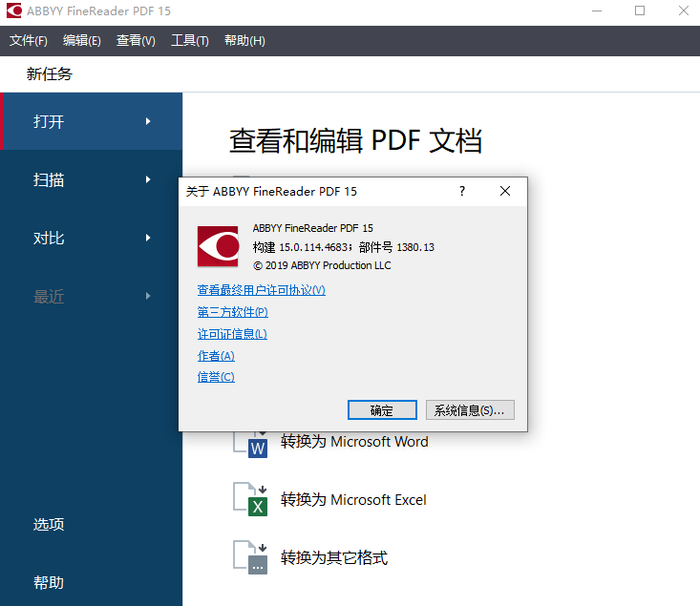Open the 编辑(E) menu
Screen dimensions: 700x606
[82, 41]
